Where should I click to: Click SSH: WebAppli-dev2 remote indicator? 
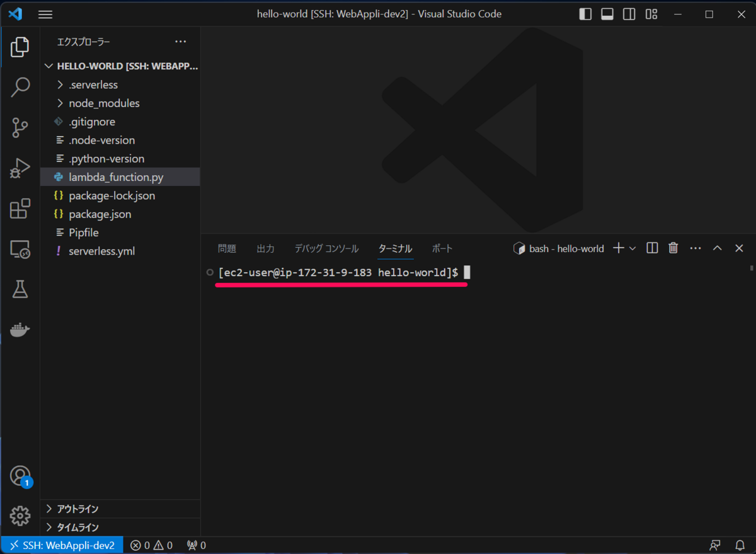pos(62,545)
